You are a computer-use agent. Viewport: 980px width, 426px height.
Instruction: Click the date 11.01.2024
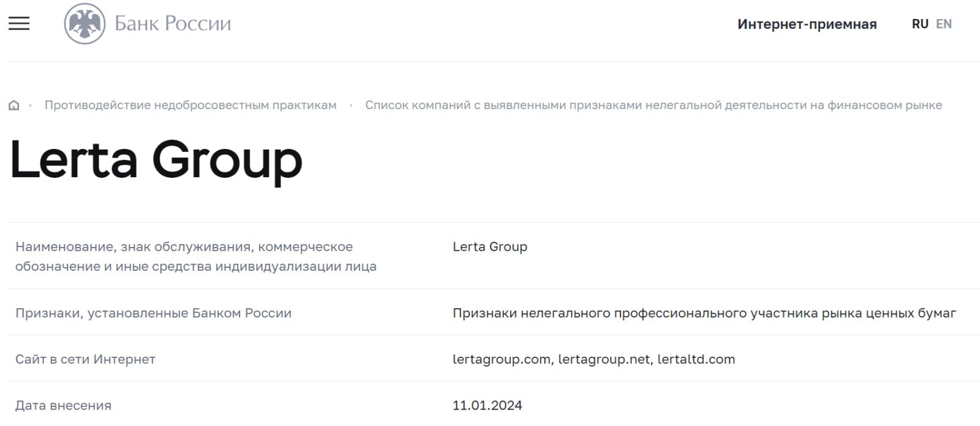click(x=487, y=405)
